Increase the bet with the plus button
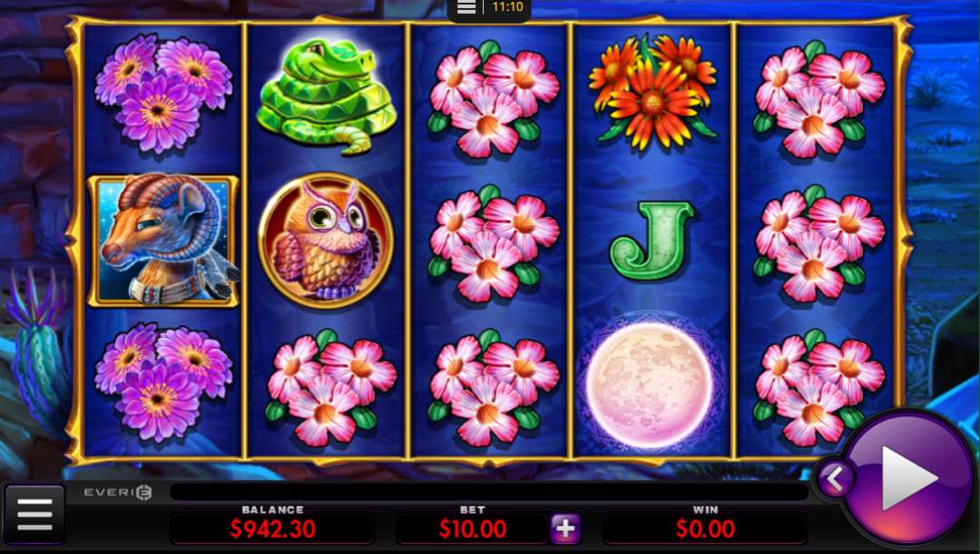The height and width of the screenshot is (554, 980). [x=565, y=529]
